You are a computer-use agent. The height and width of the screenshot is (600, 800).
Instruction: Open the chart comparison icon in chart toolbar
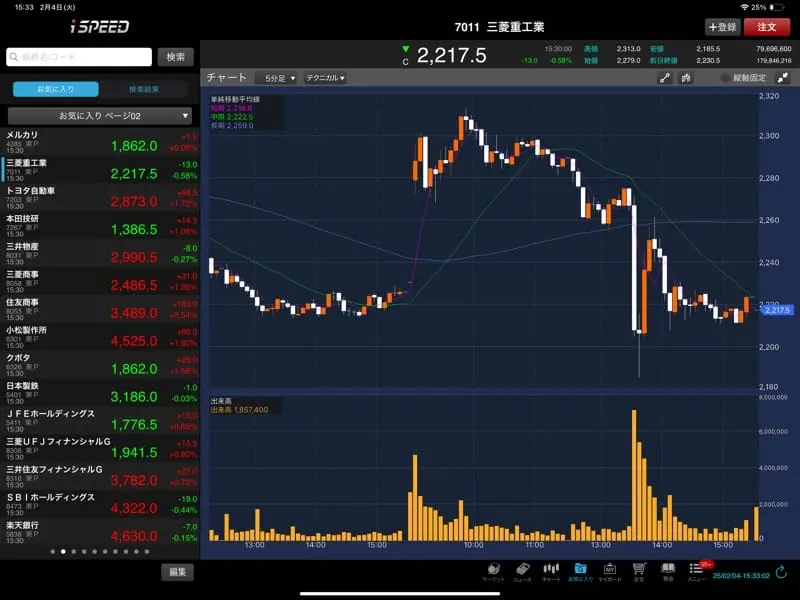tap(686, 78)
